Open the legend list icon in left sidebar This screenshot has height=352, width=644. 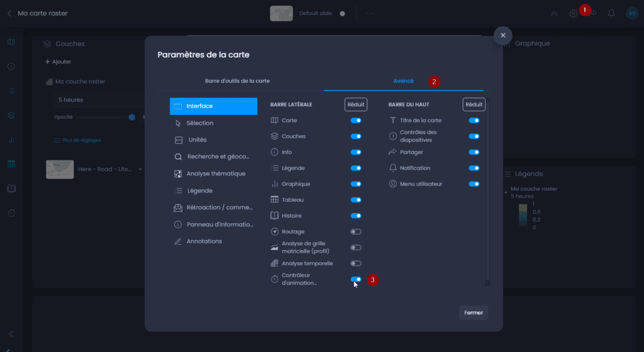coord(11,91)
